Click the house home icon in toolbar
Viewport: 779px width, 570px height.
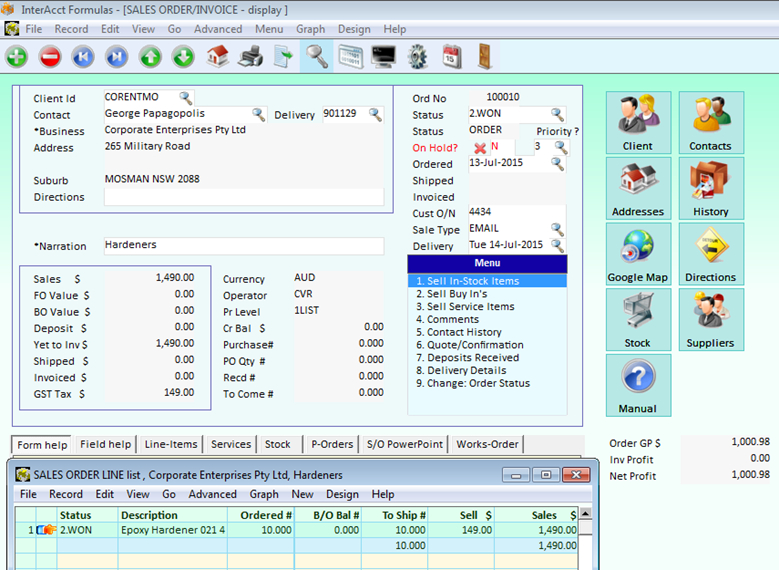pos(218,56)
